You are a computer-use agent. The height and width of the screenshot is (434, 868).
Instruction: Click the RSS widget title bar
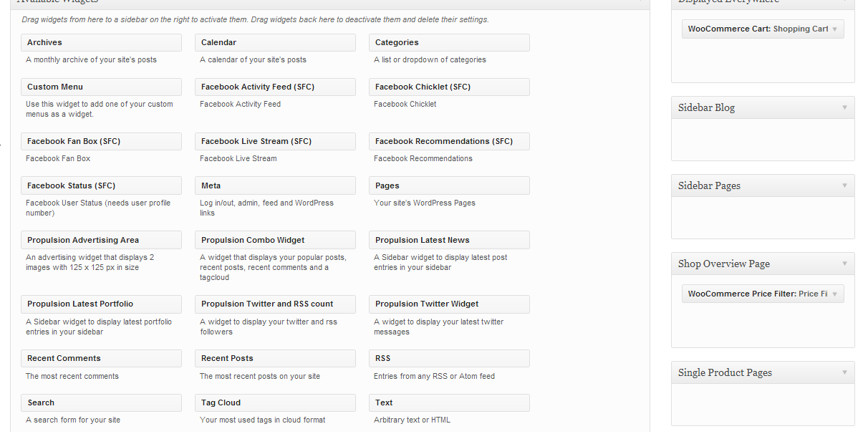(x=449, y=359)
